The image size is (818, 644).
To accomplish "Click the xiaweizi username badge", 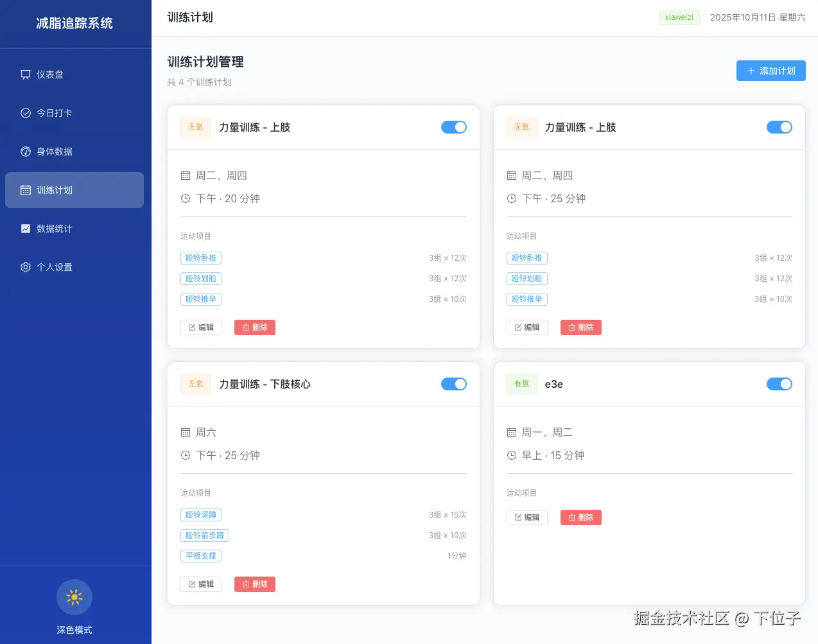I will pos(679,17).
